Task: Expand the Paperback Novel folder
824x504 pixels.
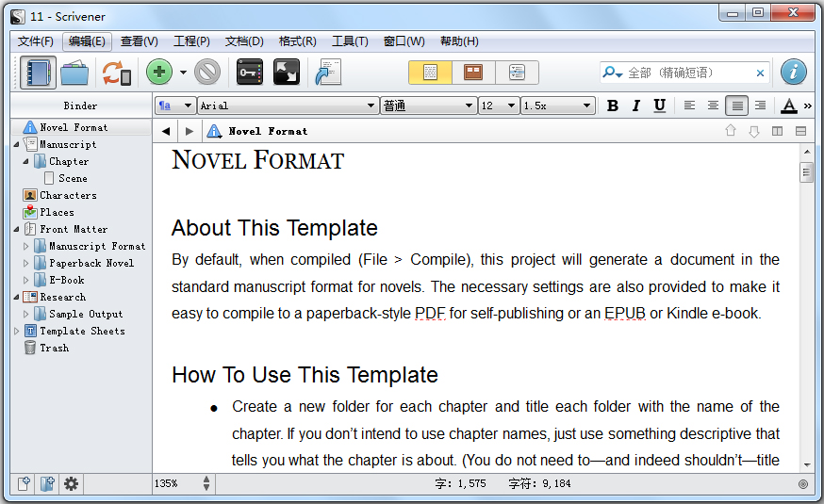Action: tap(25, 264)
